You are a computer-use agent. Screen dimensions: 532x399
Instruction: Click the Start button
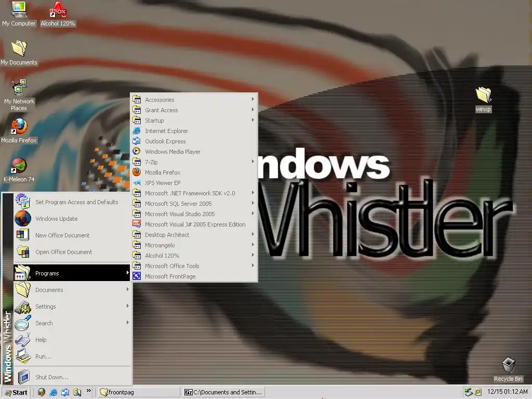(x=16, y=392)
